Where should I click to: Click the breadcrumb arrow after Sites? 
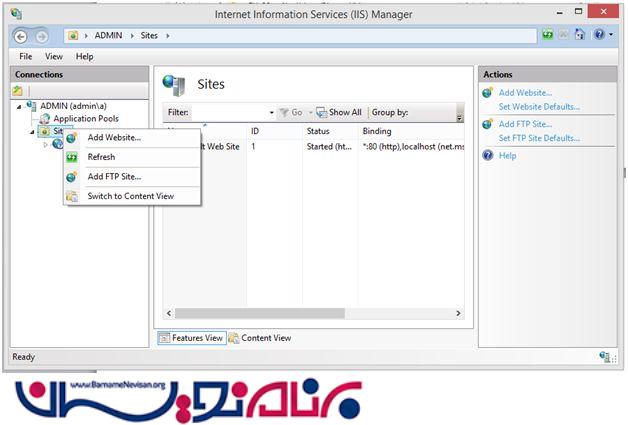pyautogui.click(x=168, y=36)
